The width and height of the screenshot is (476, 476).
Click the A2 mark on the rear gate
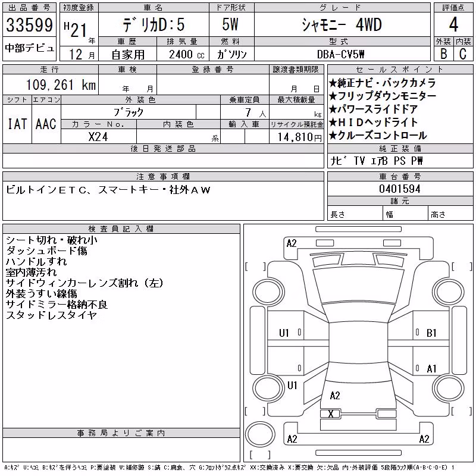coord(335,396)
